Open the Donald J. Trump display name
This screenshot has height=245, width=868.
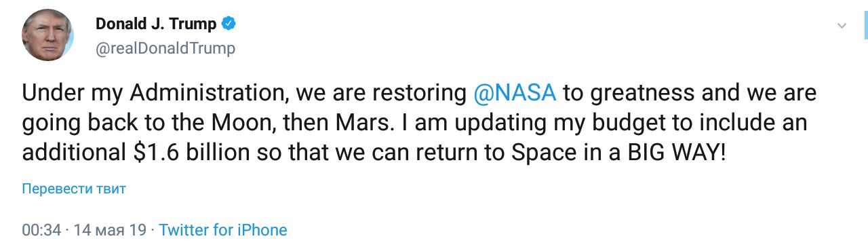coord(156,24)
